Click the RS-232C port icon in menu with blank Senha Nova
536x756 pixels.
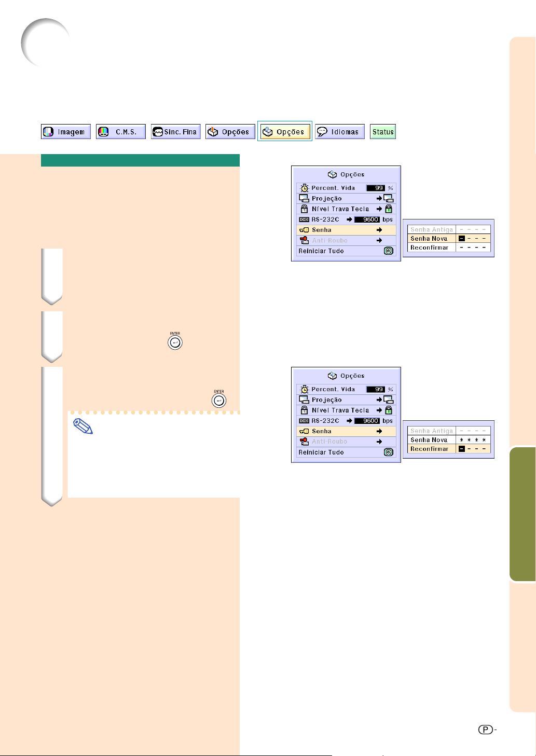coord(304,219)
